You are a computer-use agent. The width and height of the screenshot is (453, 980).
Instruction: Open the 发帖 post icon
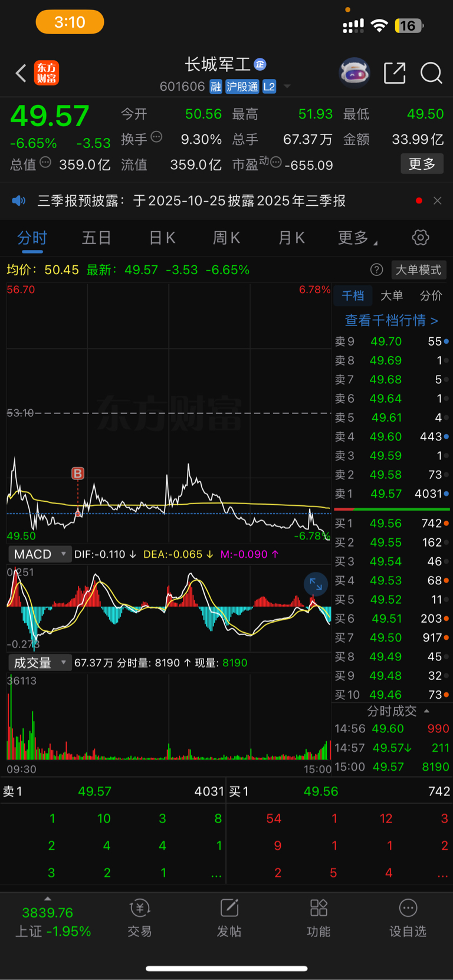click(229, 919)
